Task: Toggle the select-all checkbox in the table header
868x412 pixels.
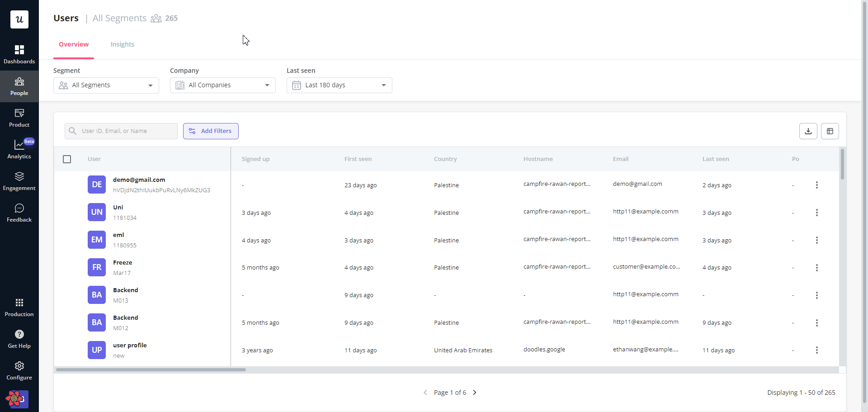Action: pos(67,159)
